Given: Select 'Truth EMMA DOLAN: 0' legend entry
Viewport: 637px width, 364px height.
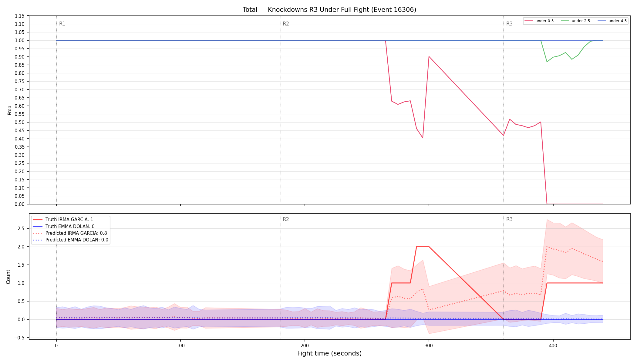Looking at the screenshot, I should (63, 227).
